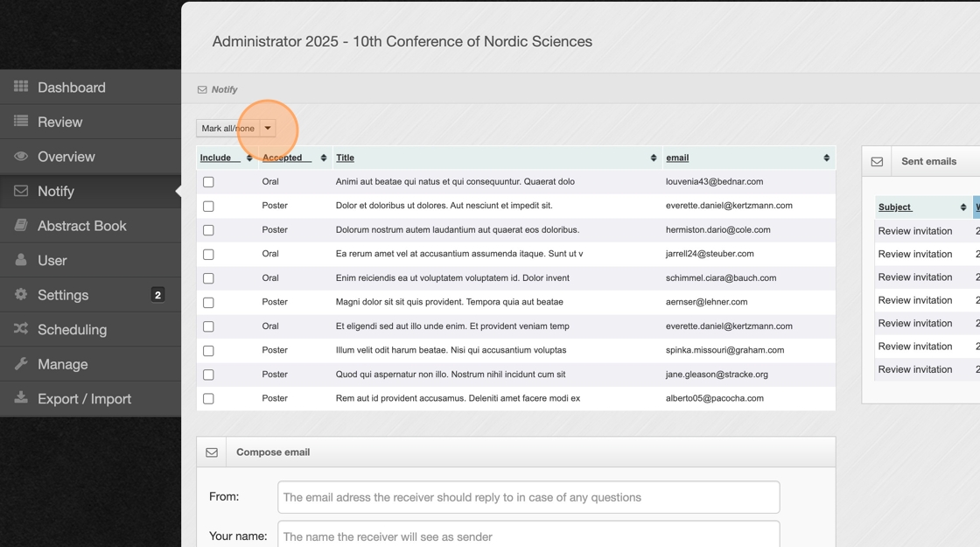Open the Notify menu item
This screenshot has height=547, width=980.
56,191
